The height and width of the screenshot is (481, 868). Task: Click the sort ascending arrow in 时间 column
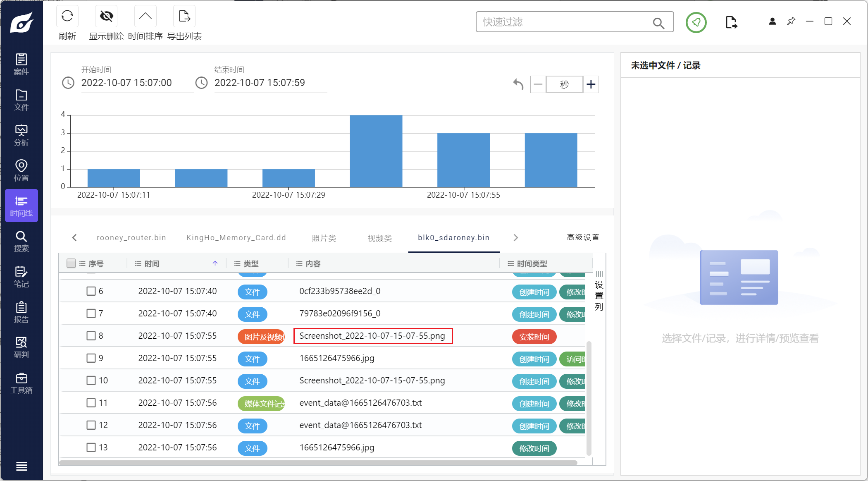tap(215, 263)
